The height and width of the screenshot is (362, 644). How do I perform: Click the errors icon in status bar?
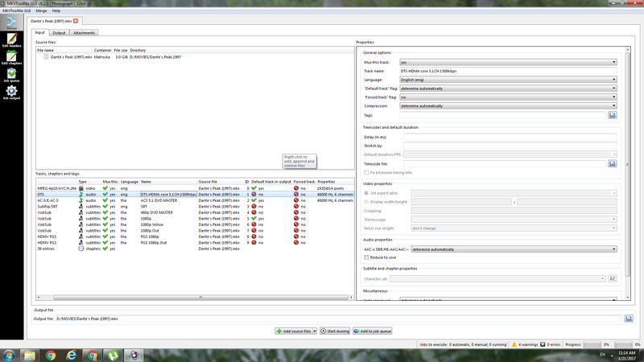click(x=543, y=344)
